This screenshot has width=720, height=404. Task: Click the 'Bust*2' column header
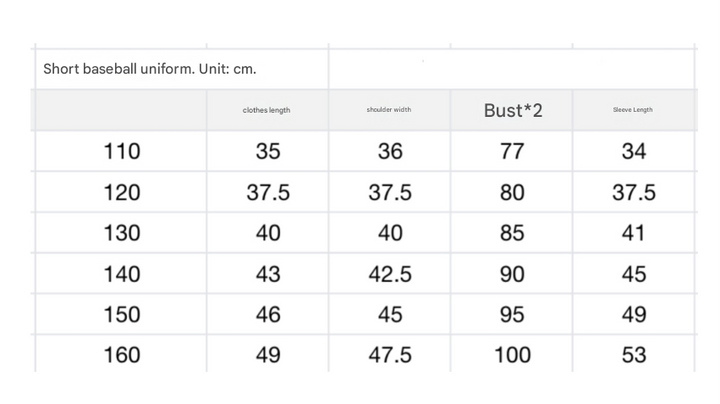tap(512, 110)
